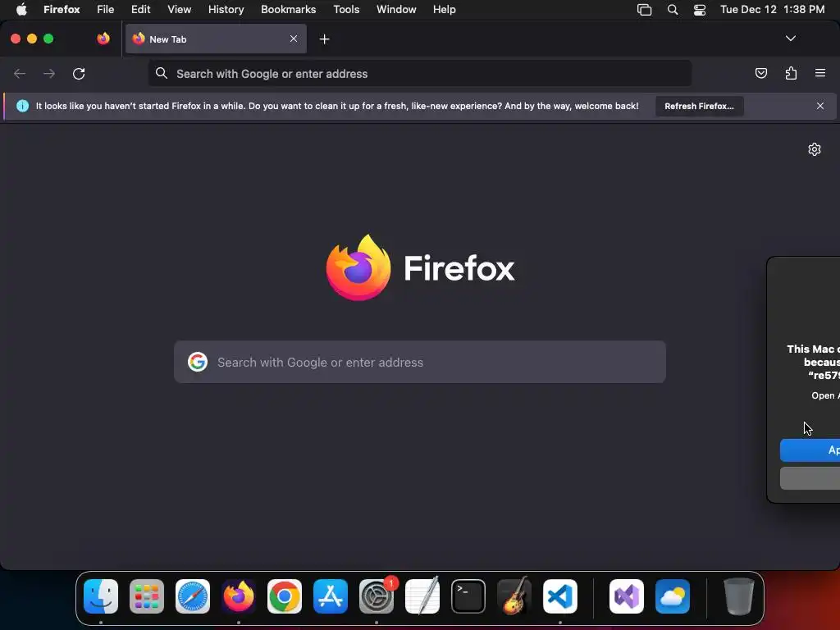The width and height of the screenshot is (840, 630).
Task: Expand the list all tabs chevron
Action: click(790, 39)
